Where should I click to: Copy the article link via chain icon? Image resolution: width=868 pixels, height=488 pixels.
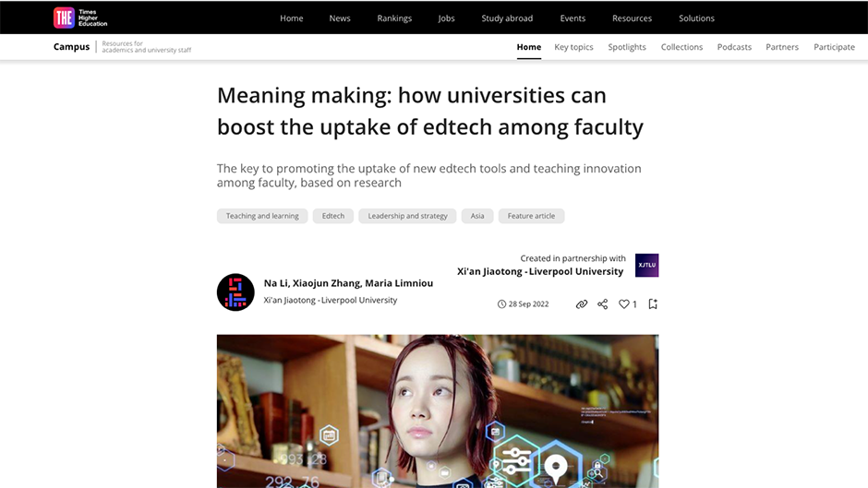click(581, 304)
